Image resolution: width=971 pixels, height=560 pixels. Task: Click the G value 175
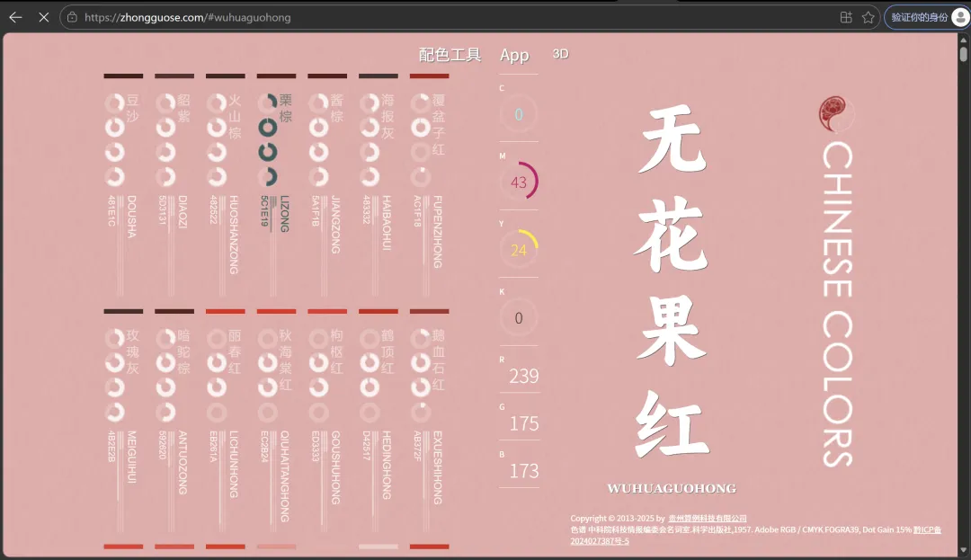[x=524, y=423]
